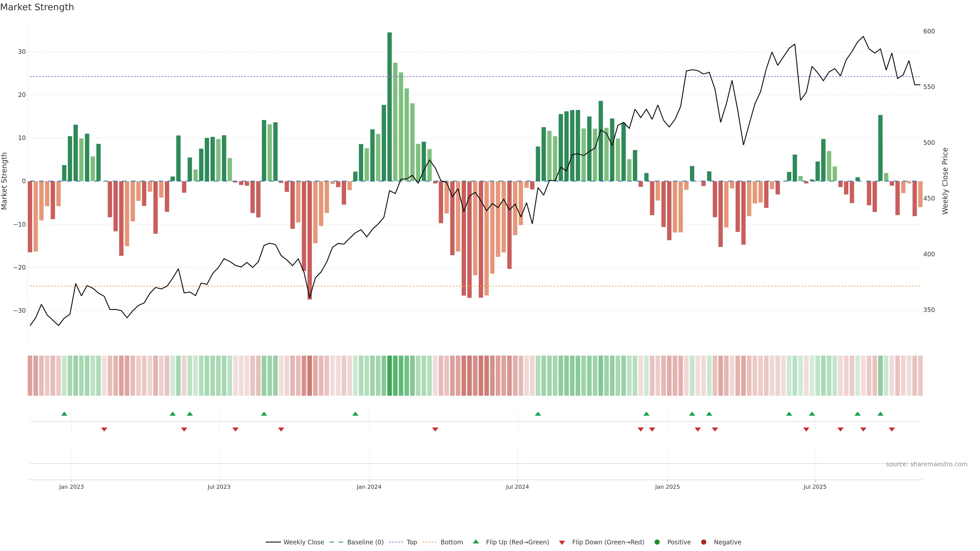Click the lone flip-down triangle in spring 2024
980x551 pixels.
pos(435,429)
